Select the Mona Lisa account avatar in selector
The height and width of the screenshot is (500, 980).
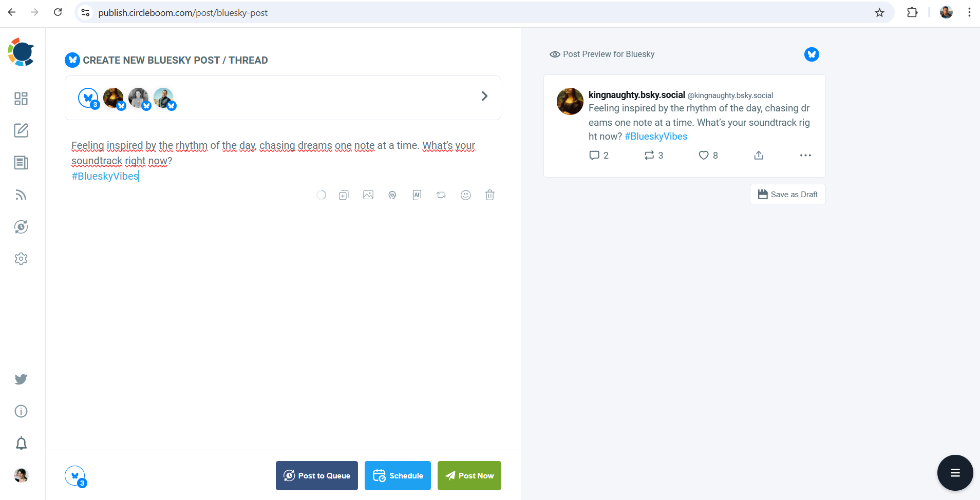pos(114,98)
